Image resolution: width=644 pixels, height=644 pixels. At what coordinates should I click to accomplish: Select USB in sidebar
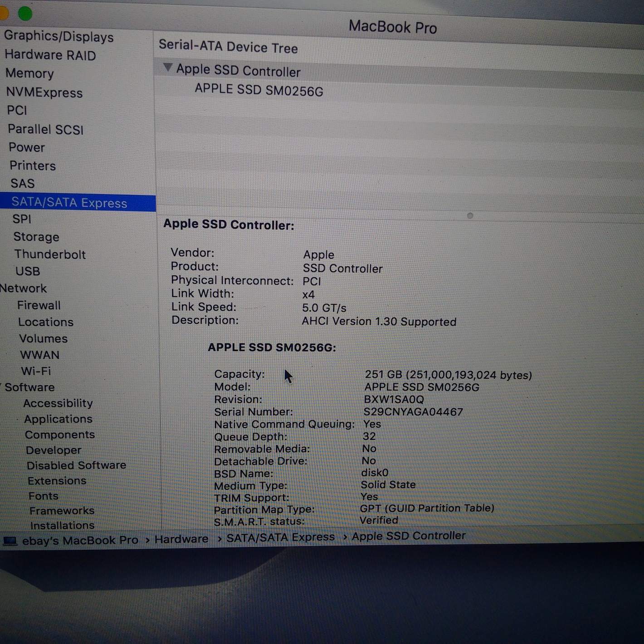coord(28,271)
